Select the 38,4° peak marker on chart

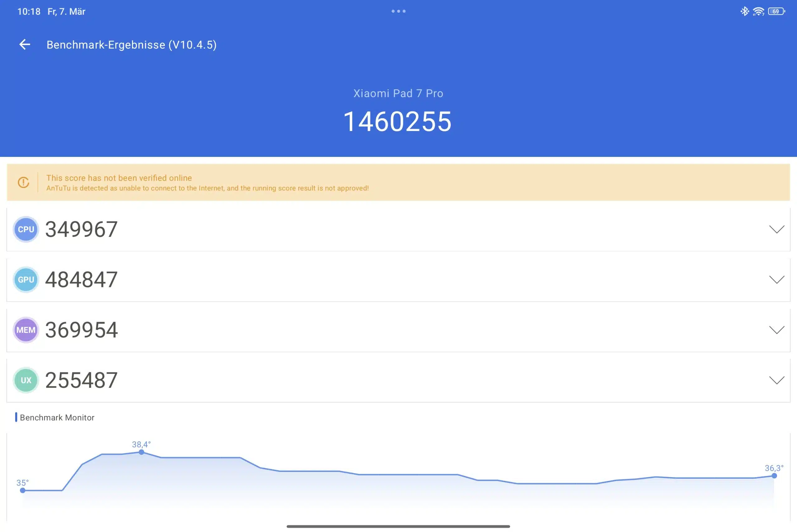[141, 452]
